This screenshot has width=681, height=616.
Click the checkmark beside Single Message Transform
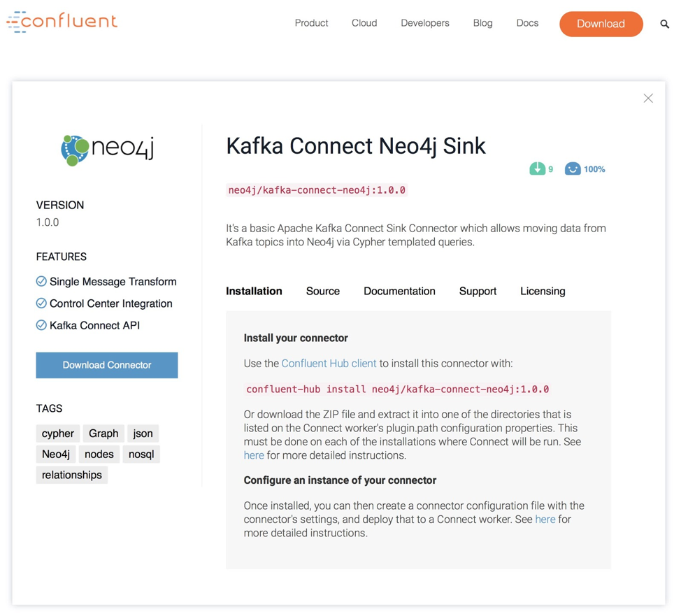[41, 282]
